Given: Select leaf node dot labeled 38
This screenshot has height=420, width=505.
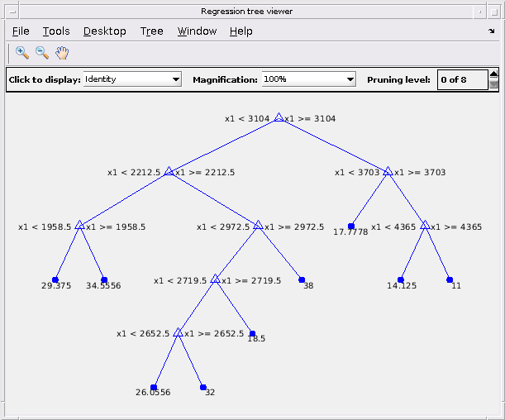Looking at the screenshot, I should [302, 279].
